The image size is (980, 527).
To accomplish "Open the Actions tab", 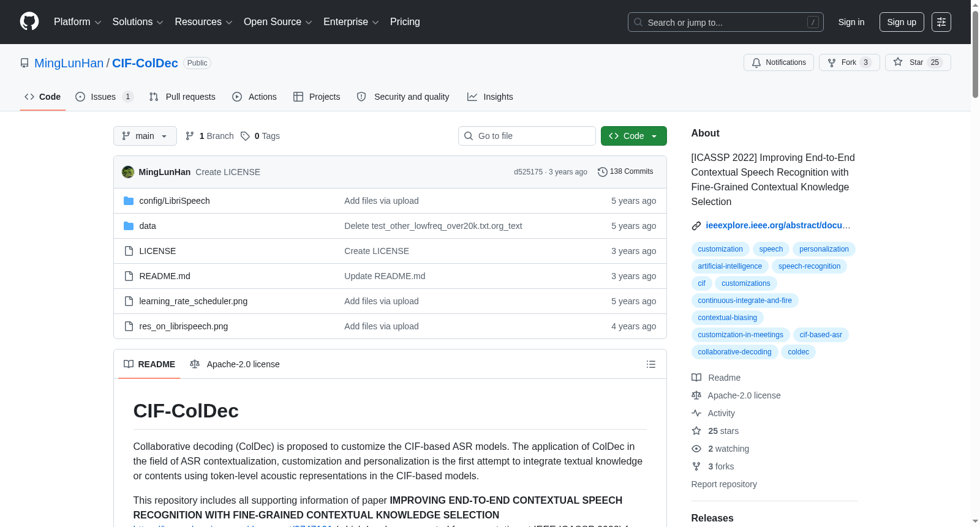I will [x=254, y=97].
